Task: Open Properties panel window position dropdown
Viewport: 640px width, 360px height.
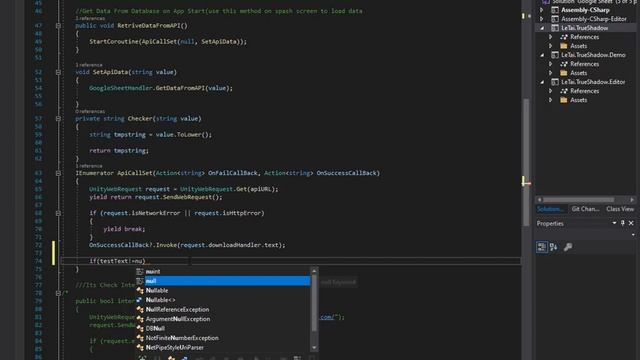Action: pyautogui.click(x=614, y=223)
